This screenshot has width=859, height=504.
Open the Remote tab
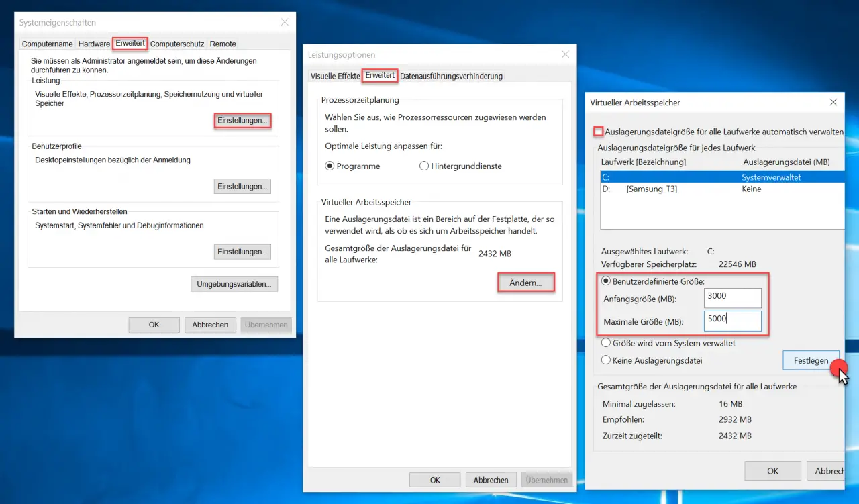[222, 44]
